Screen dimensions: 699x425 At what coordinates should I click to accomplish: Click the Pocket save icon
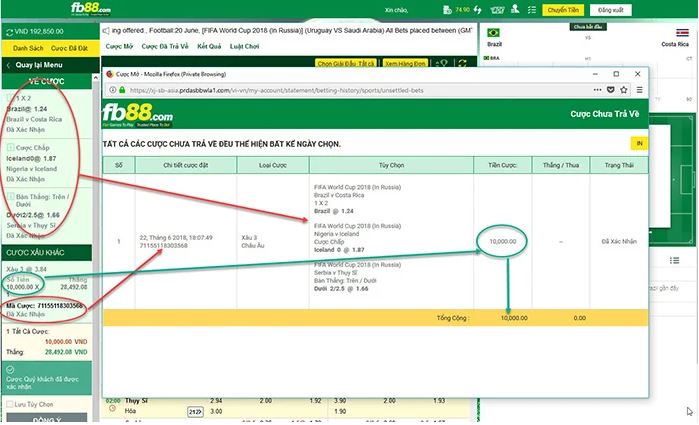611,90
